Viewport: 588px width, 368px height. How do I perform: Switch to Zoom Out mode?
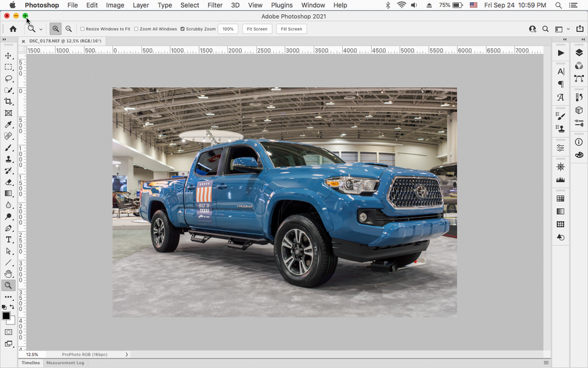click(68, 29)
